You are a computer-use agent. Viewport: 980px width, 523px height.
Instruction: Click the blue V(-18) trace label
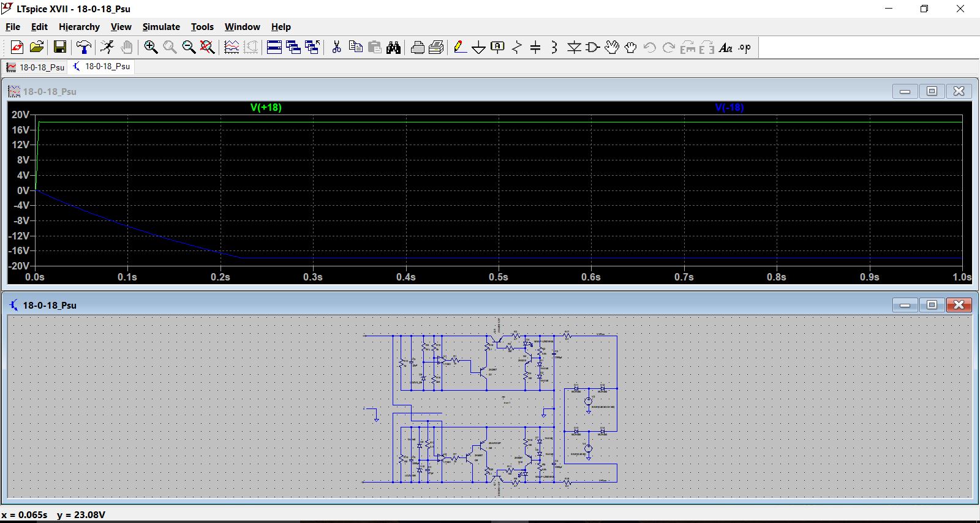(729, 107)
